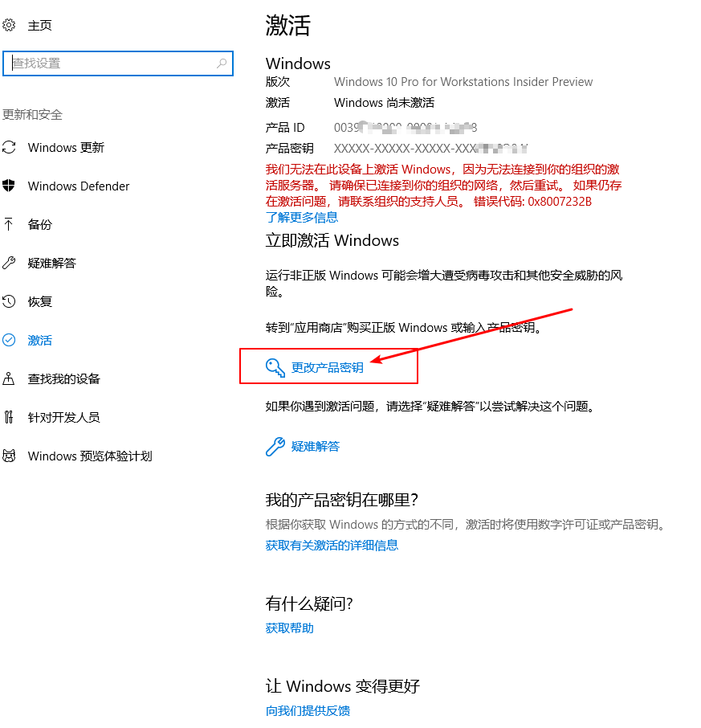Click the 版次 label

pos(278,82)
